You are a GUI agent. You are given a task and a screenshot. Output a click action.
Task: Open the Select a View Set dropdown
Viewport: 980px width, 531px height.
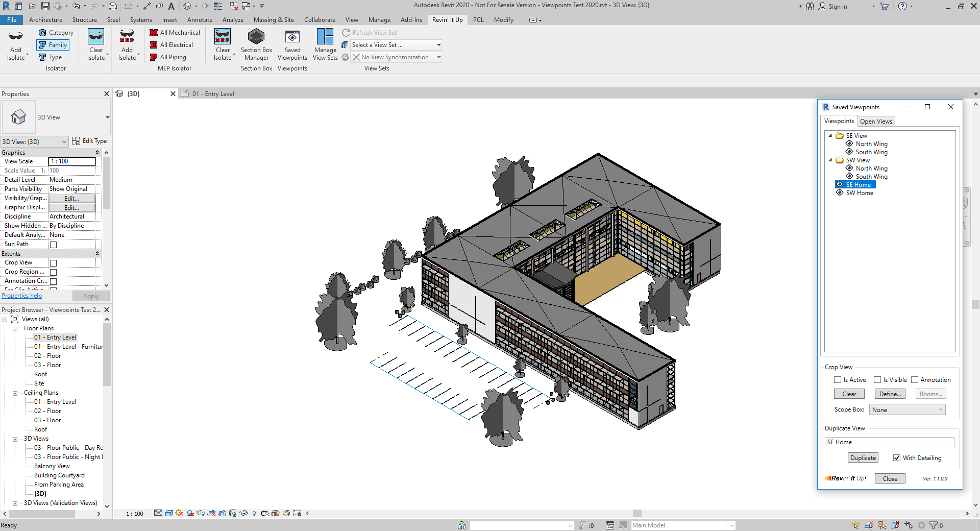[x=396, y=45]
